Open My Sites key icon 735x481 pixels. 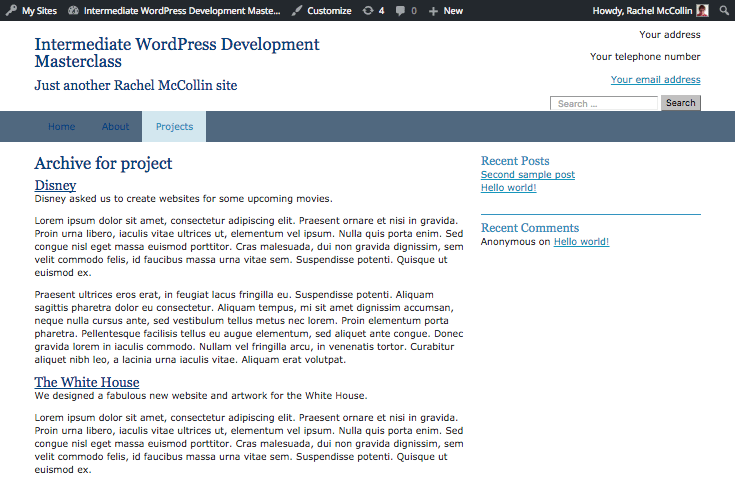pyautogui.click(x=11, y=10)
